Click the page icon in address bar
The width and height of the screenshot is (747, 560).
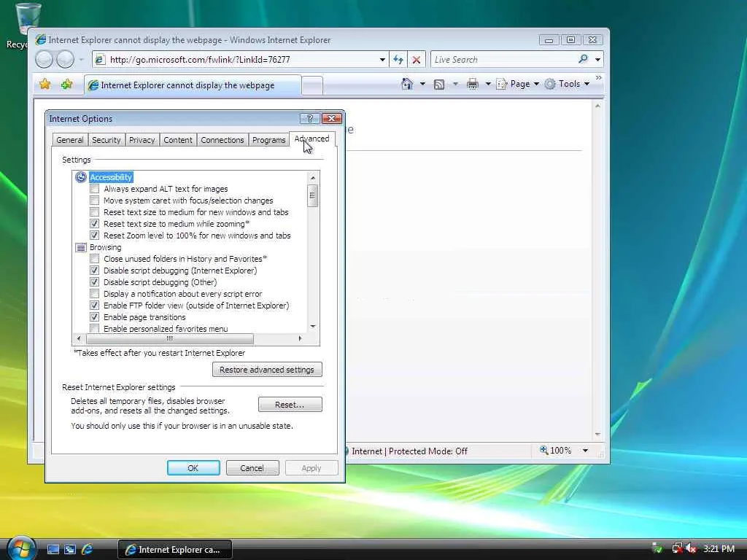click(99, 60)
